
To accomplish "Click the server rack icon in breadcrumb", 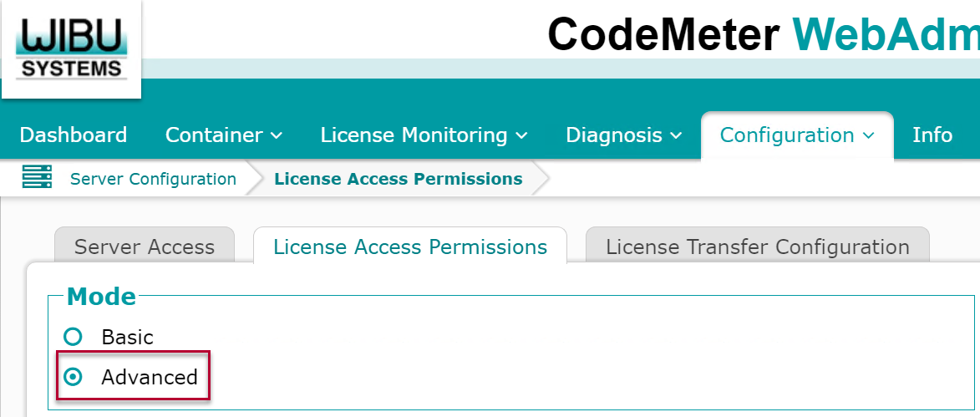I will pyautogui.click(x=37, y=178).
